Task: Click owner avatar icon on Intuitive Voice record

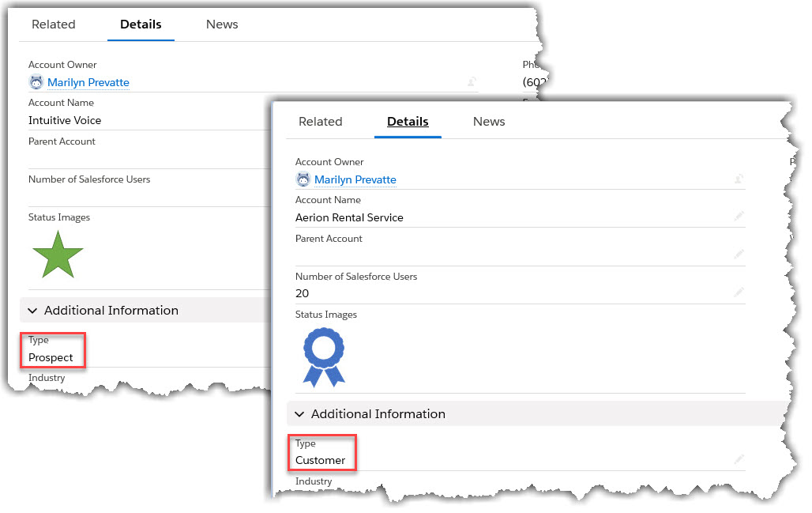Action: (36, 82)
